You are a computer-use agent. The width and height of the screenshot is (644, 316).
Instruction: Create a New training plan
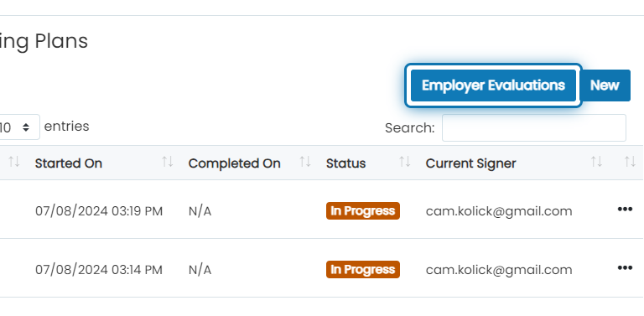605,85
